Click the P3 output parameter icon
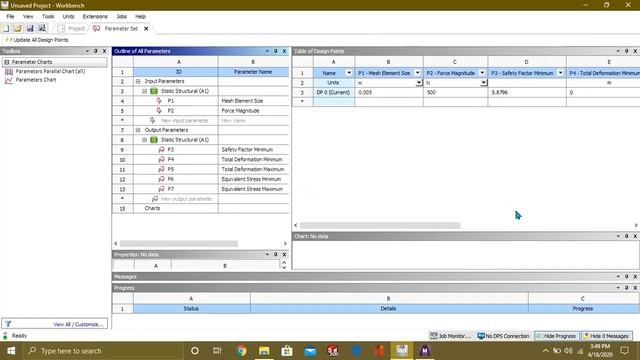 tap(161, 149)
